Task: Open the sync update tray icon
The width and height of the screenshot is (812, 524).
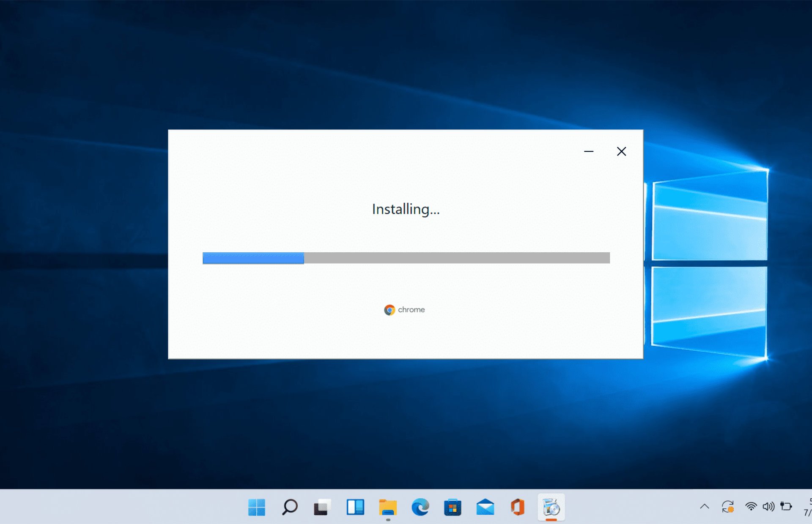Action: [728, 506]
